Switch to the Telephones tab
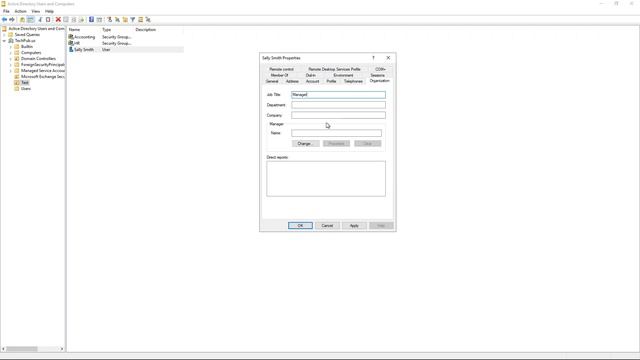Screen dimensions: 640x360 coord(353,81)
